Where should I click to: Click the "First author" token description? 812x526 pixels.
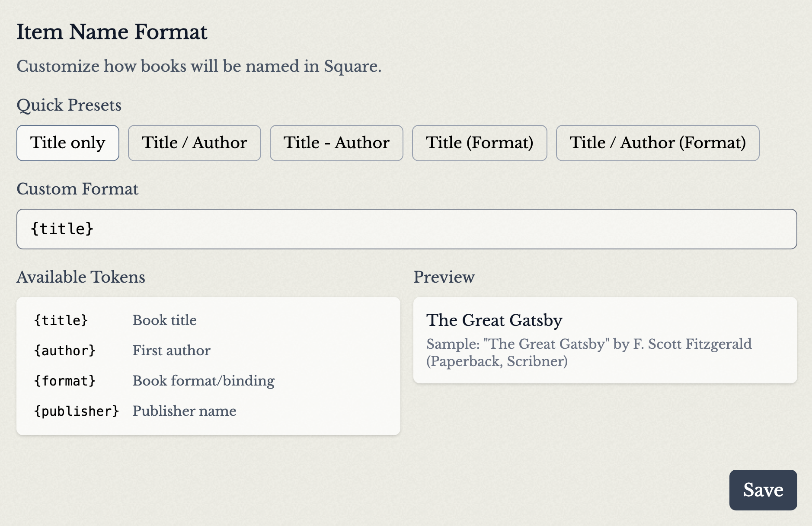pyautogui.click(x=171, y=351)
